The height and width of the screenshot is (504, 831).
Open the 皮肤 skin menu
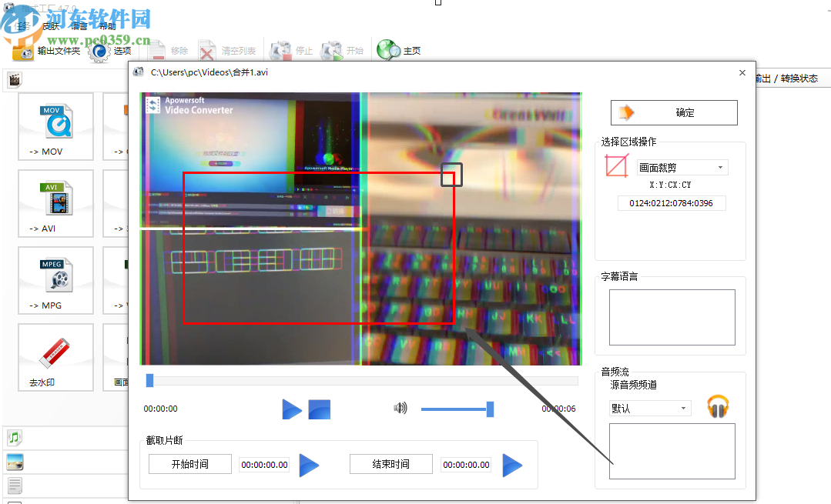pos(52,26)
